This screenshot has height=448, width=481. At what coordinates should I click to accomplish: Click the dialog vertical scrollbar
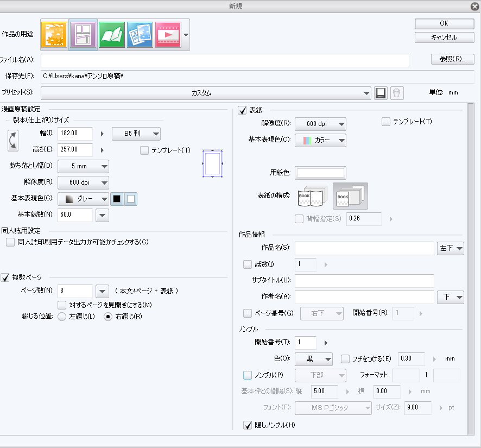pyautogui.click(x=471, y=269)
